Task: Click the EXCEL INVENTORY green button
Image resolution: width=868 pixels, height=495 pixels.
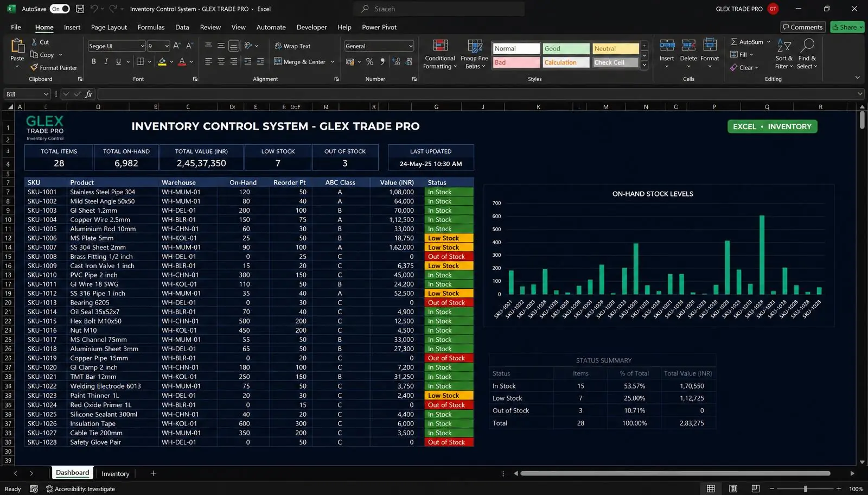Action: click(772, 126)
